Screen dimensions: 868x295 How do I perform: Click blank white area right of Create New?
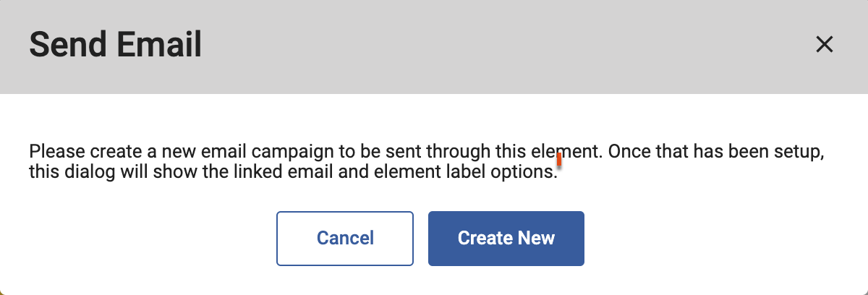click(x=723, y=239)
